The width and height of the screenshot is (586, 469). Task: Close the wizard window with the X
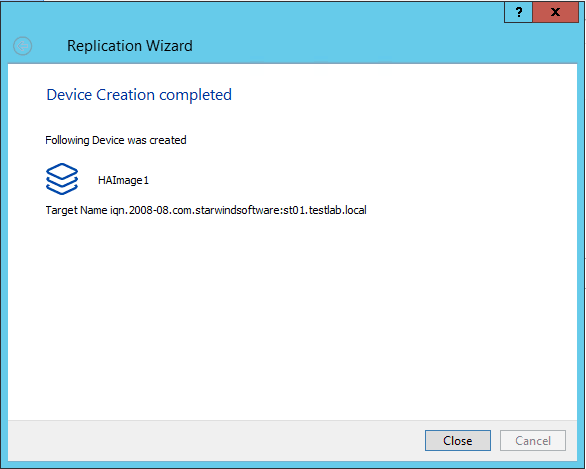tap(555, 12)
